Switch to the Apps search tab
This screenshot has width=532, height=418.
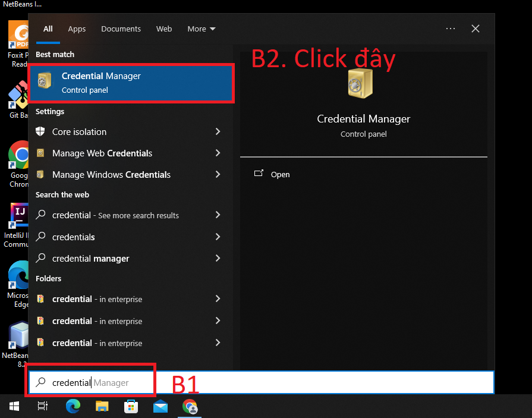77,29
